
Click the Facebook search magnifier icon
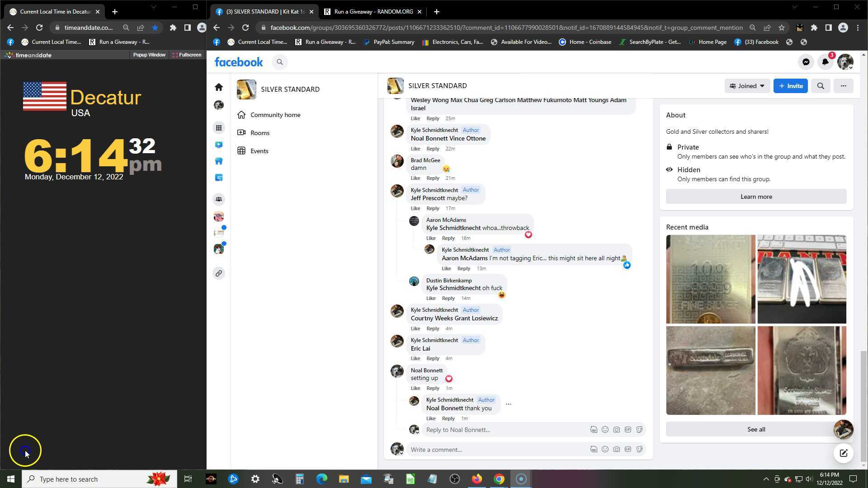point(280,62)
